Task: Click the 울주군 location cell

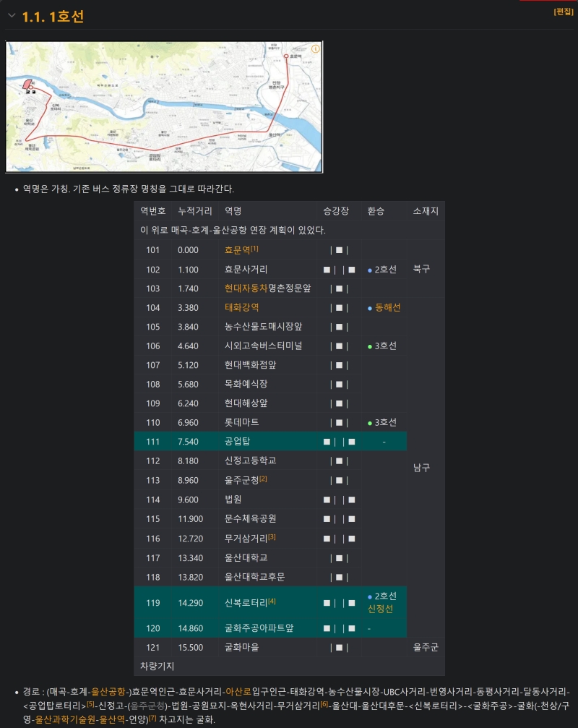Action: pos(426,647)
